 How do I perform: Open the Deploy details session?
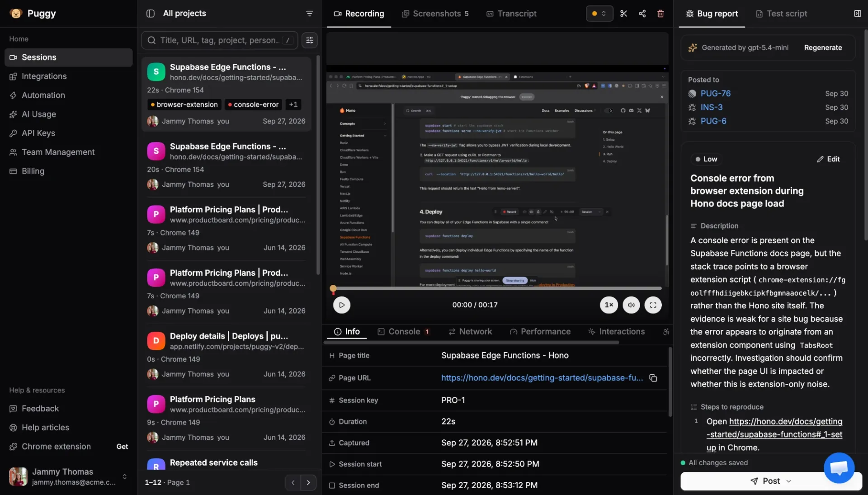tap(226, 355)
